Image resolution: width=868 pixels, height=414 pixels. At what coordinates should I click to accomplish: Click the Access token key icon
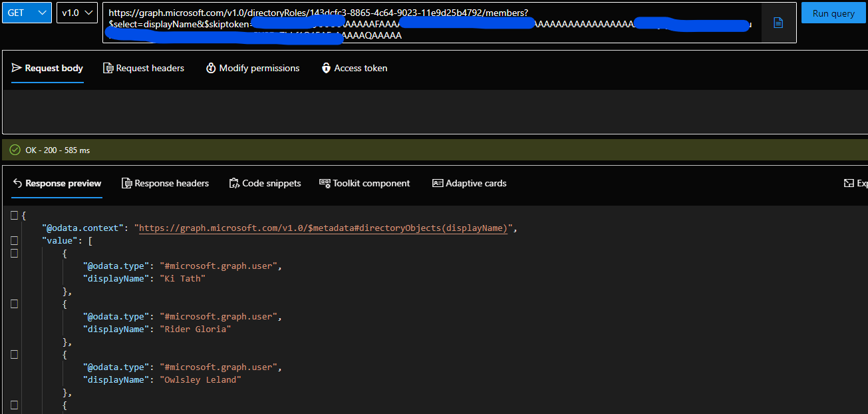coord(326,68)
